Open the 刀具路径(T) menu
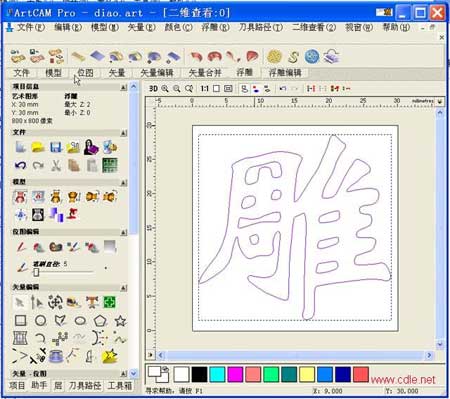The height and width of the screenshot is (399, 450). tap(260, 27)
